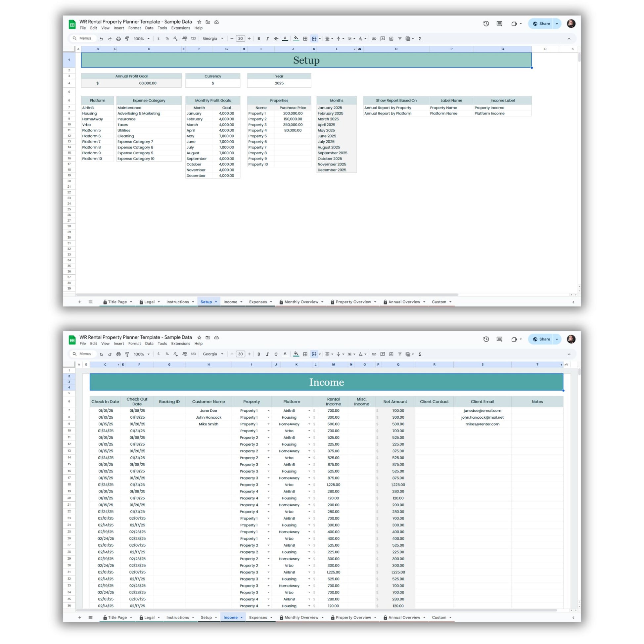
Task: Toggle italic in the Income window toolbar
Action: [x=267, y=354]
